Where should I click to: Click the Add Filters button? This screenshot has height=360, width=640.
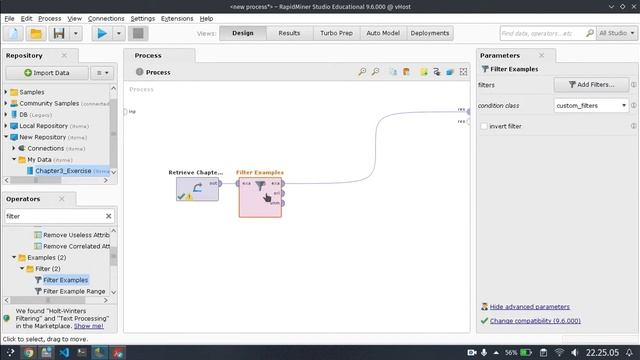(x=591, y=84)
